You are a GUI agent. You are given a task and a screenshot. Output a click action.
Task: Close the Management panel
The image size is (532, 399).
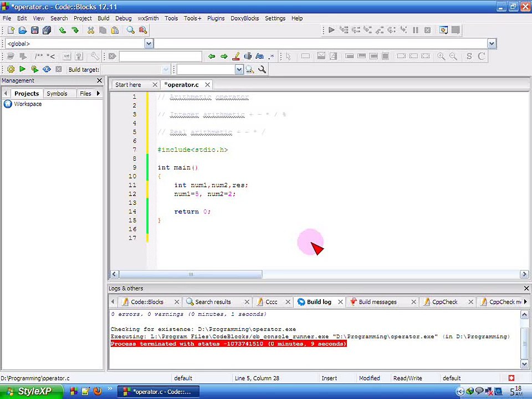click(x=99, y=80)
